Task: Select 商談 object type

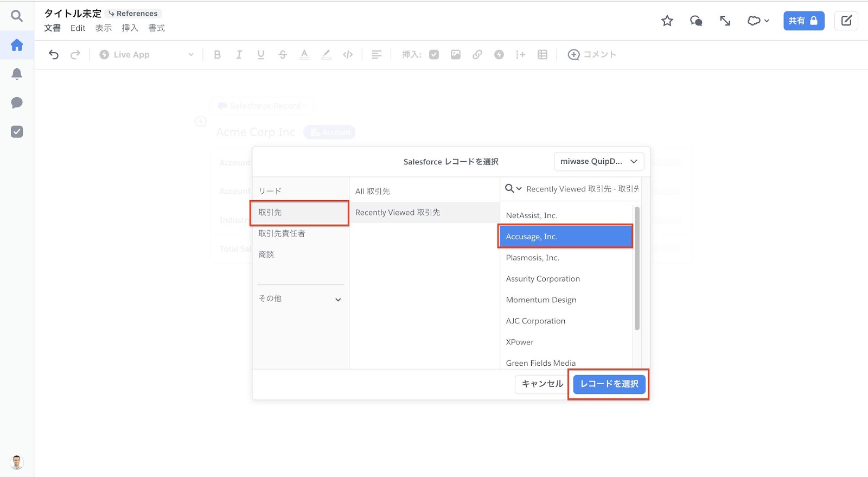Action: 301,255
